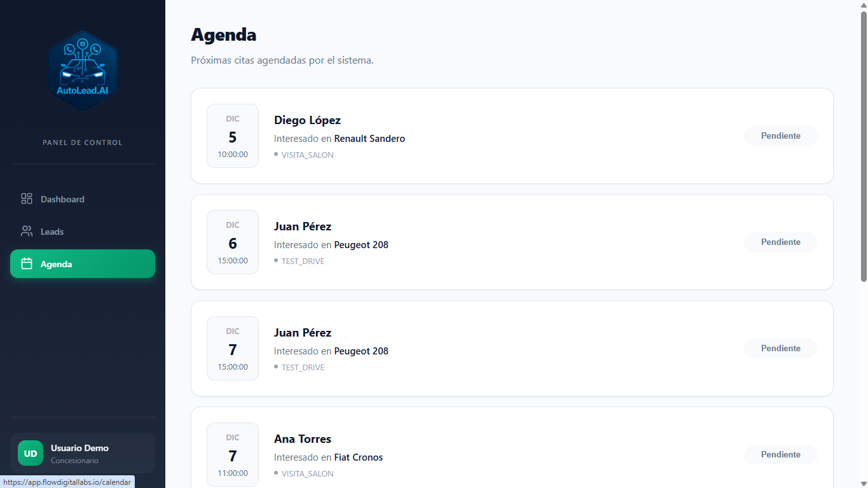The height and width of the screenshot is (488, 868).
Task: Click the AutoLead.AI hexagon logo
Action: tap(83, 71)
